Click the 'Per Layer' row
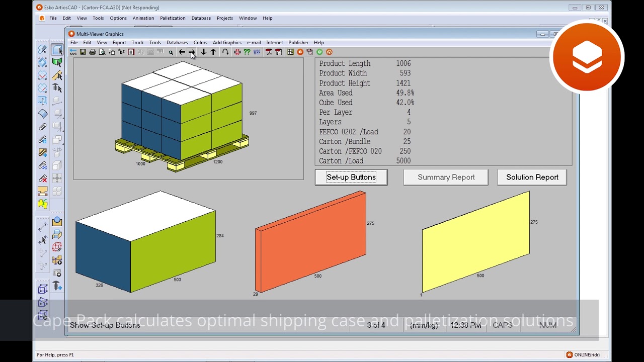The image size is (644, 362). coord(365,112)
